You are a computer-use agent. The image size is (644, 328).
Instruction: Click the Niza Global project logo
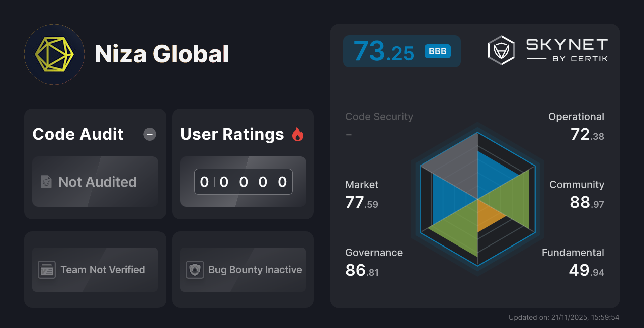tap(54, 54)
